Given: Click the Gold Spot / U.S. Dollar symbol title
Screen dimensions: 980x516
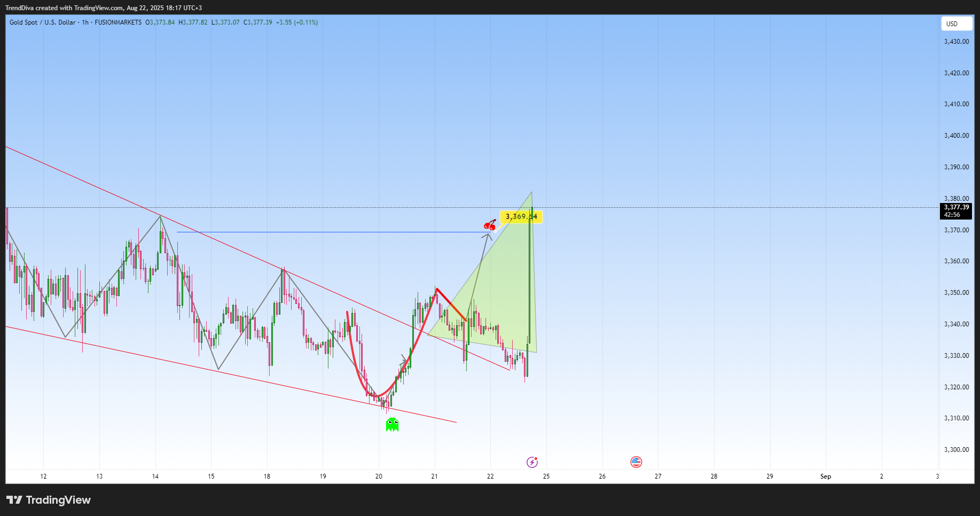Looking at the screenshot, I should (x=43, y=22).
